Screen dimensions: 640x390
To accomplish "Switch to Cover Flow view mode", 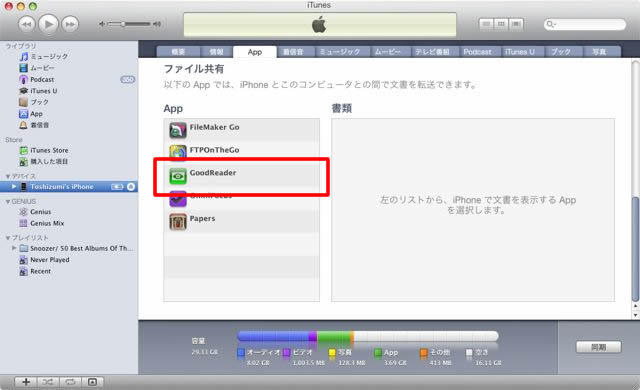I will [516, 24].
